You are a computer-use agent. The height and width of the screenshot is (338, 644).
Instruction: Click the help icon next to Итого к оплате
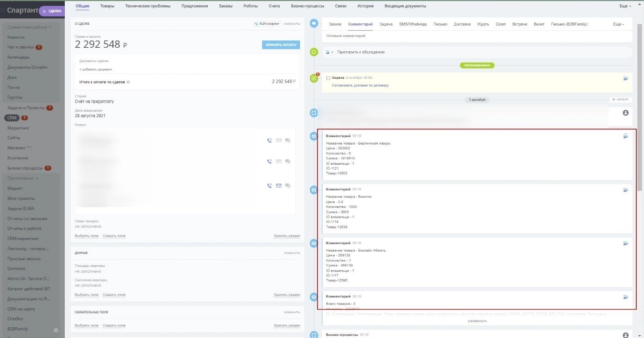128,82
